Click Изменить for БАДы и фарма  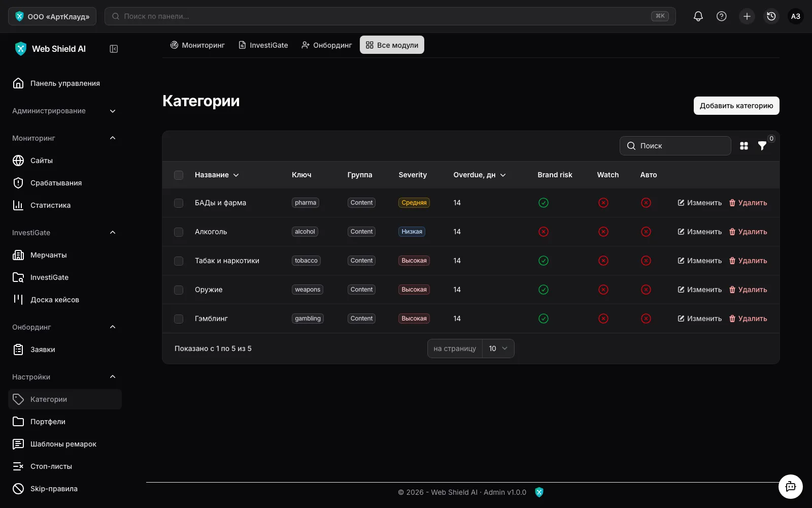[x=700, y=203]
